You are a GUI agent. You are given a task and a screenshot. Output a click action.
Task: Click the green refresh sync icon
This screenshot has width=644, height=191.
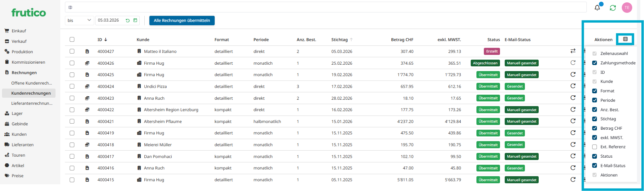613,8
